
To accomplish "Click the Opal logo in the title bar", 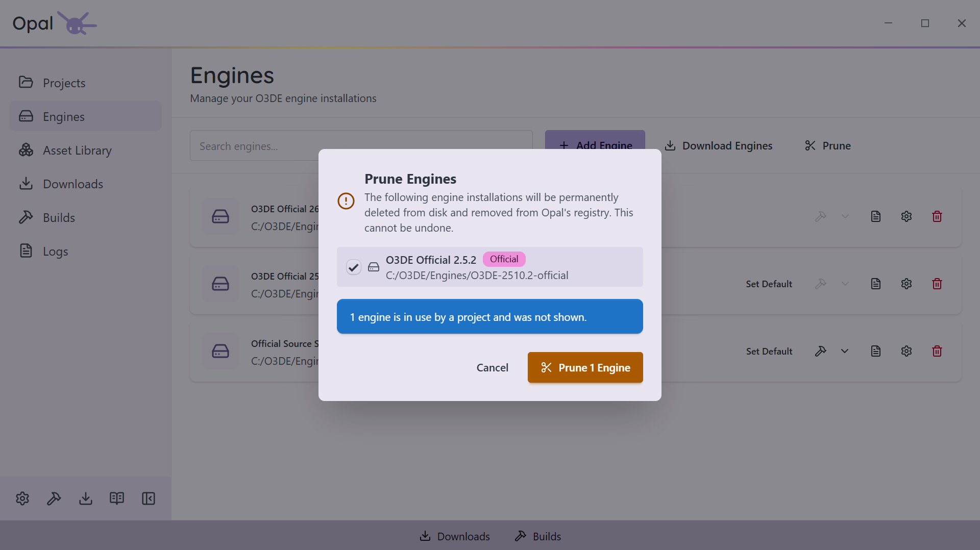I will point(55,23).
